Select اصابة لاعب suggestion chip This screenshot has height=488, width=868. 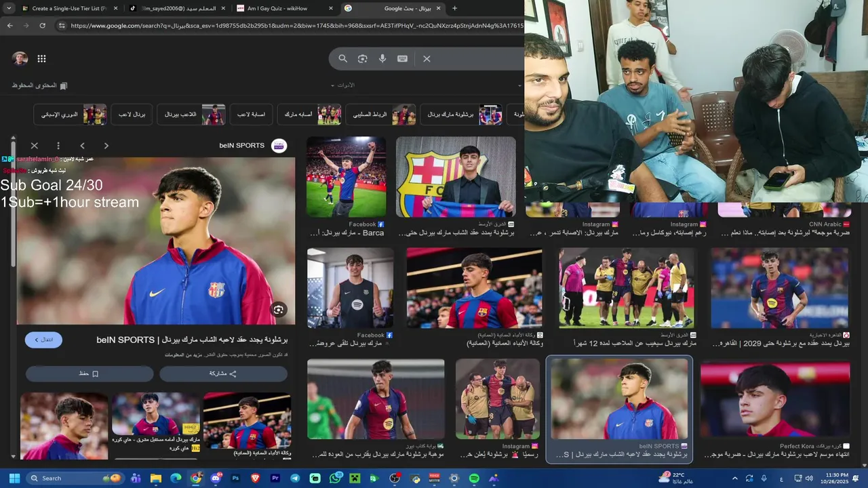coord(251,115)
